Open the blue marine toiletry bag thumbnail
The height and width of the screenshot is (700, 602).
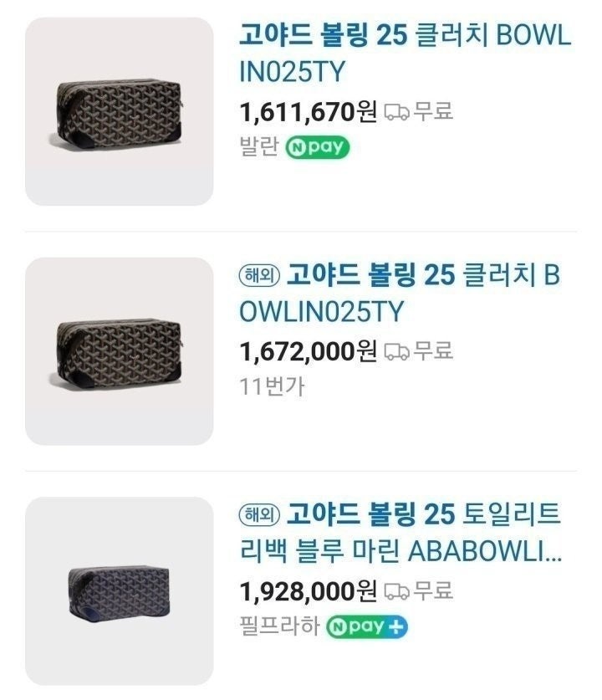coord(119,590)
